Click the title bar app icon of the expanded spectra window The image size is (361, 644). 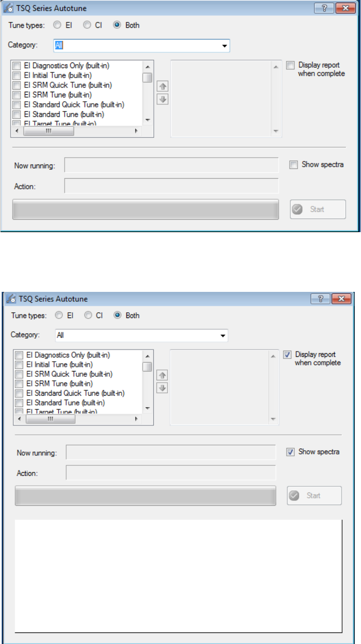[10, 299]
